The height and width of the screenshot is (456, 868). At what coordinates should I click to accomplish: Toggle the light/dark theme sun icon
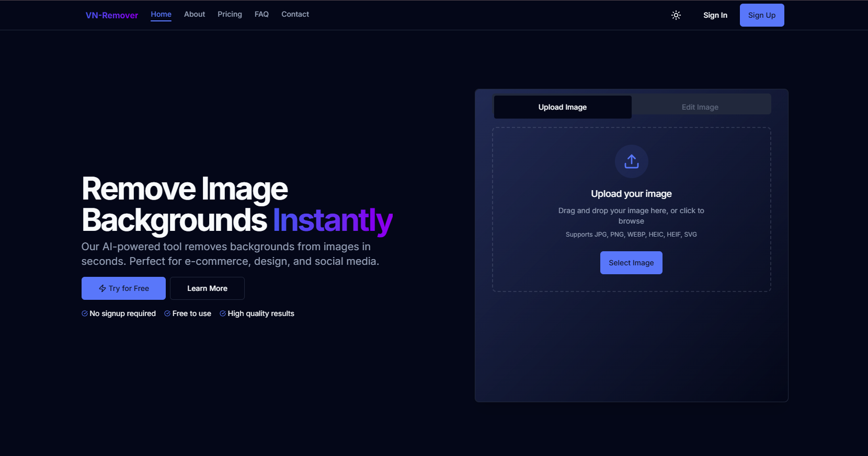click(x=676, y=15)
